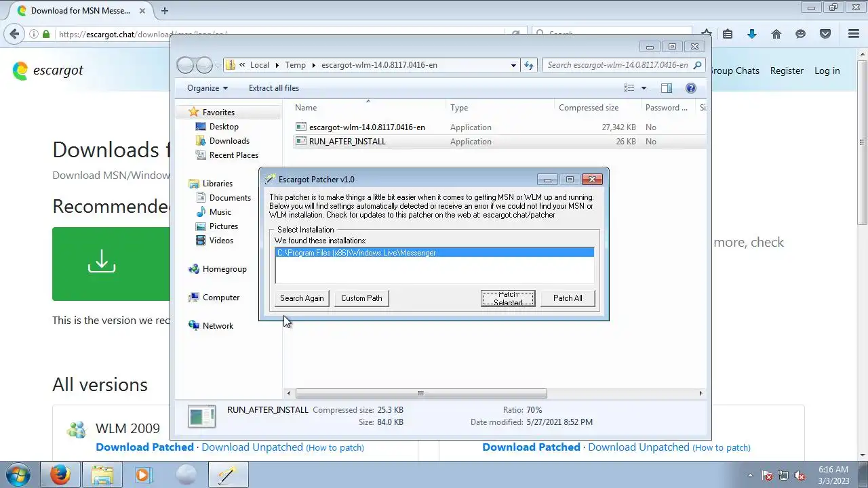Click the muted volume tray icon
This screenshot has height=488, width=868.
[x=799, y=476]
